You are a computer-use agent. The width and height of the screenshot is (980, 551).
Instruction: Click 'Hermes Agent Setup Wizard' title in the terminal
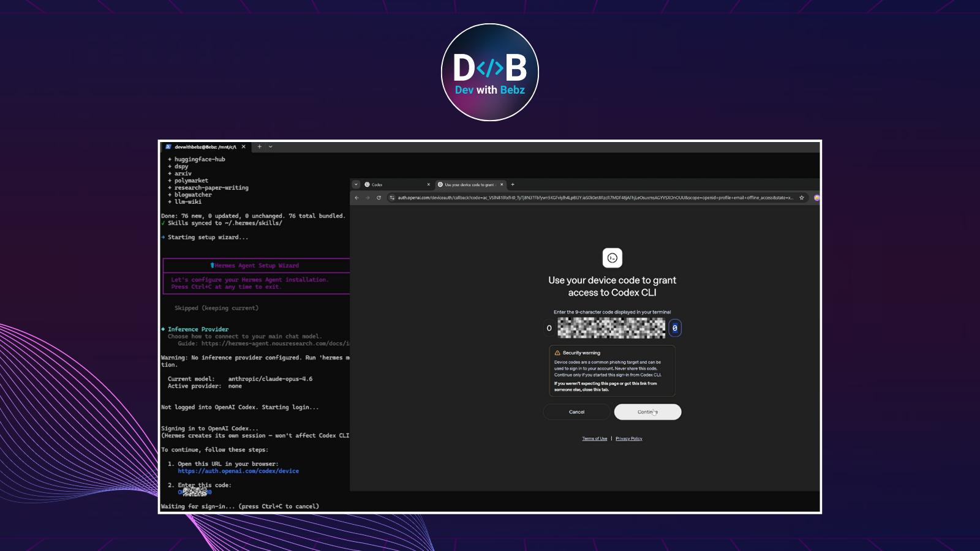tap(257, 266)
